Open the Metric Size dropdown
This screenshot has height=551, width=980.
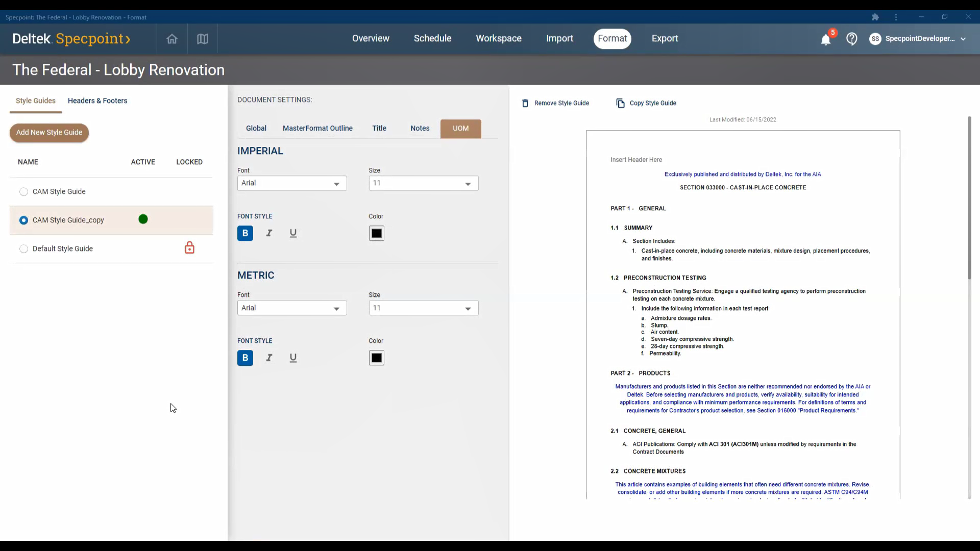point(423,308)
